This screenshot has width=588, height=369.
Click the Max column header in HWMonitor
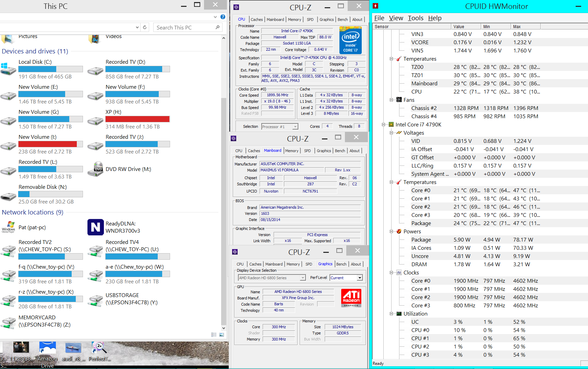(525, 27)
